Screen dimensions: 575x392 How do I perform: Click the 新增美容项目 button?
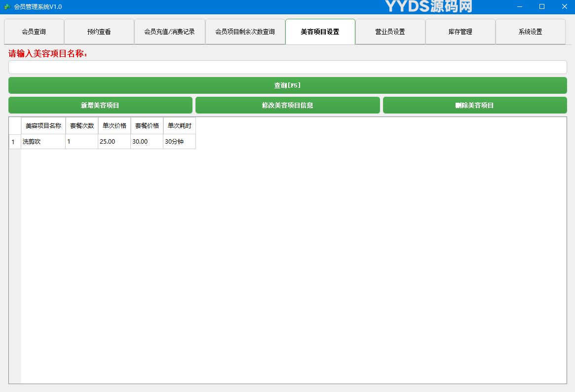[x=100, y=105]
